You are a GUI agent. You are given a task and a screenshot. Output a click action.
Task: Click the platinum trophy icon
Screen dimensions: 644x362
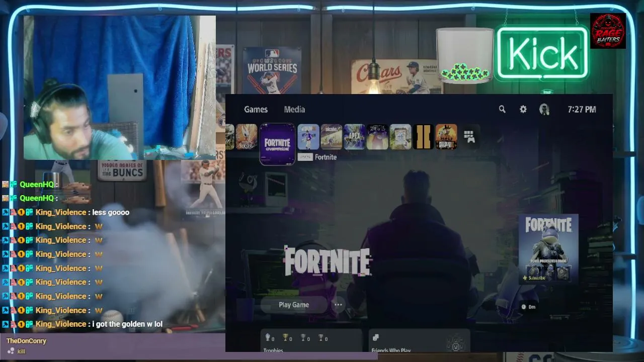[267, 338]
